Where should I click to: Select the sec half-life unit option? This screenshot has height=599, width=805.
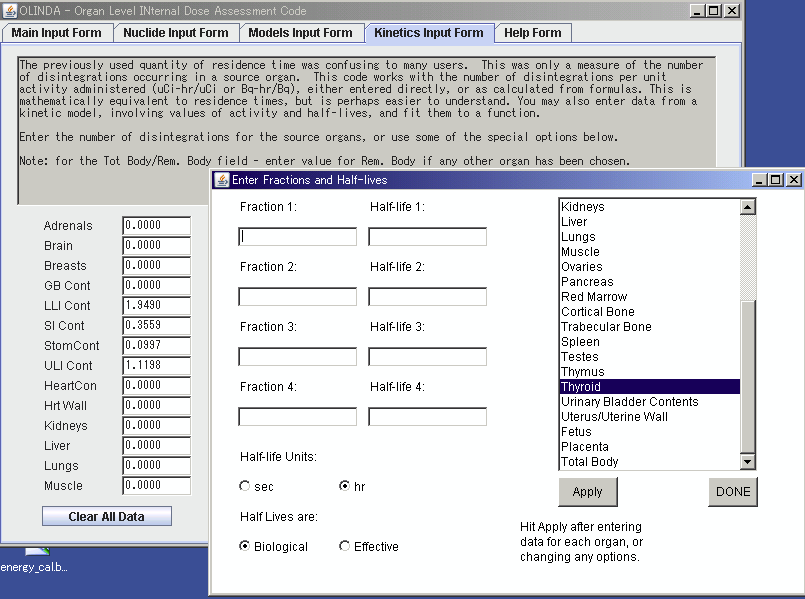pos(245,487)
